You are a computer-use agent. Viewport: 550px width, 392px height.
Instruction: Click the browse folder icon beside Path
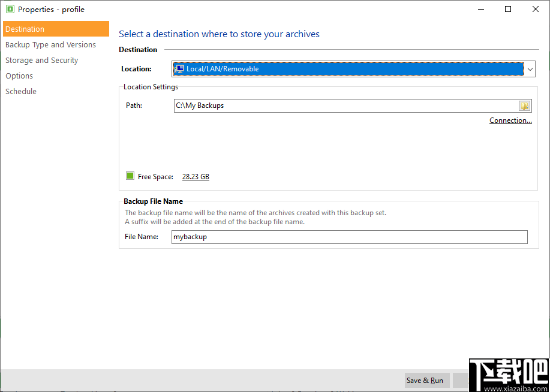point(525,106)
